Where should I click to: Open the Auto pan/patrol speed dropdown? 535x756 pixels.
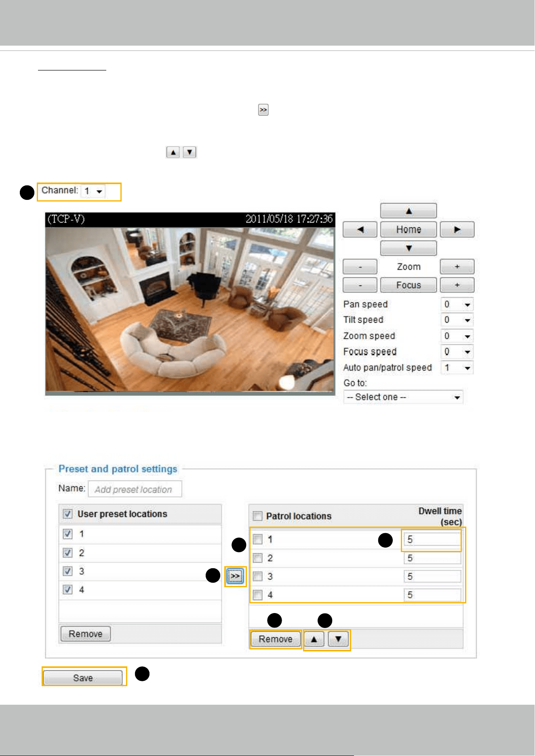click(x=457, y=368)
